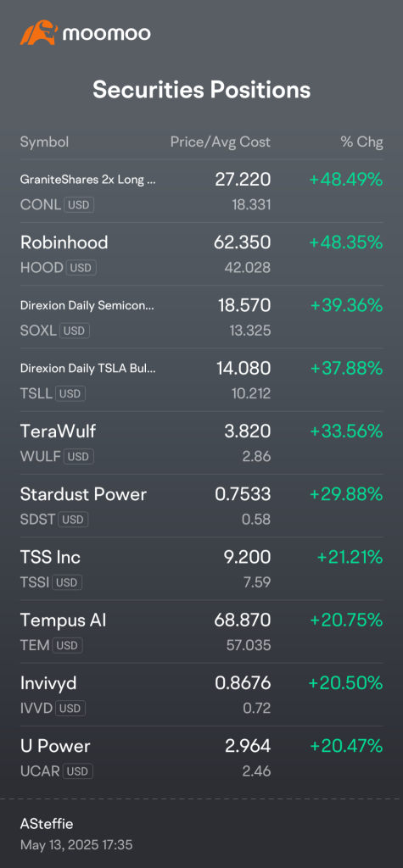Screen dimensions: 403x868
Task: Click Tempus AI's 68.870 price
Action: click(x=243, y=620)
